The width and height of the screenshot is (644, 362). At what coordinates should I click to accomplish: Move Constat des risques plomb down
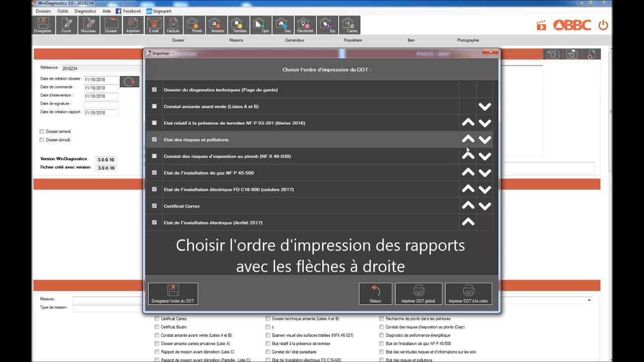coord(485,156)
